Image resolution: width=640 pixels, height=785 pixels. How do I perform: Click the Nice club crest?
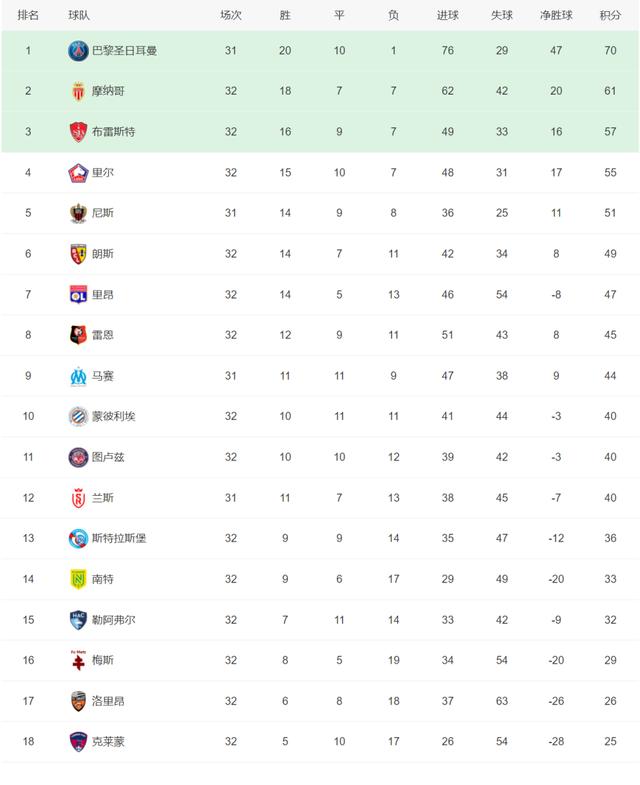78,213
